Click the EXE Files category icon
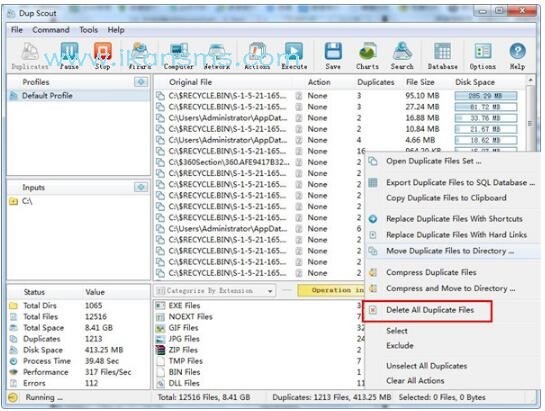This screenshot has height=411, width=545. point(160,306)
